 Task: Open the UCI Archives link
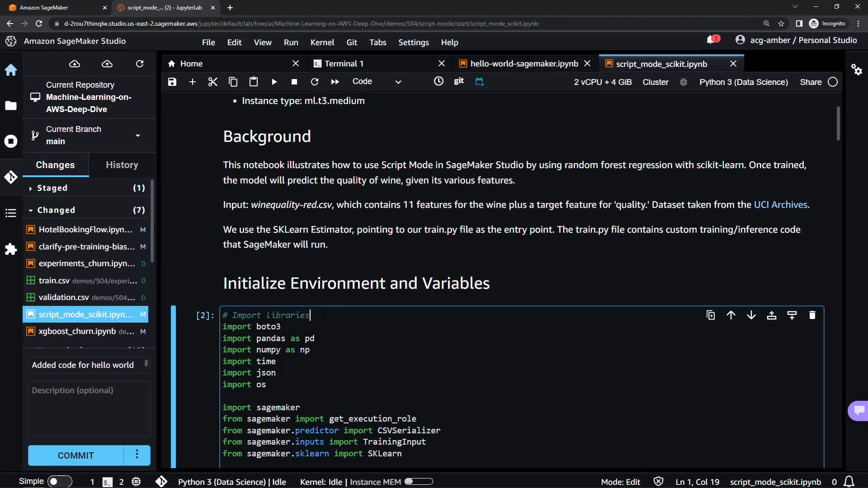coord(780,205)
